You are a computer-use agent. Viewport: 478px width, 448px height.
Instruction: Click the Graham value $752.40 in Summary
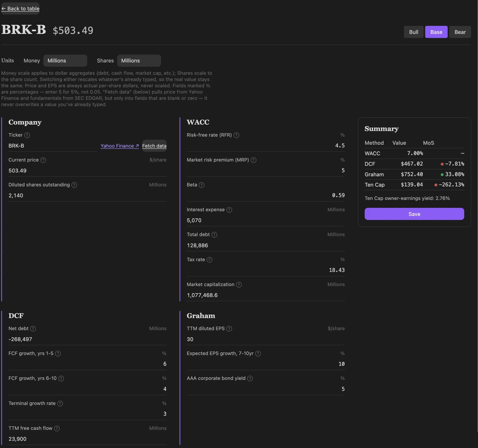click(x=412, y=174)
